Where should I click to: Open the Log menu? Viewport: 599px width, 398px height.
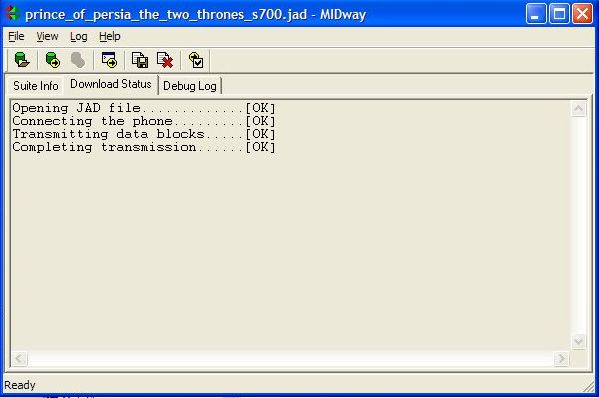(79, 36)
